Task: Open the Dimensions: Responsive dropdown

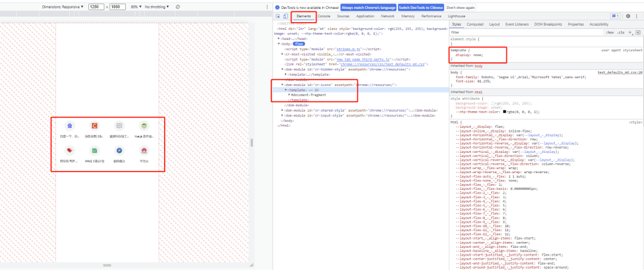Action: 63,7
